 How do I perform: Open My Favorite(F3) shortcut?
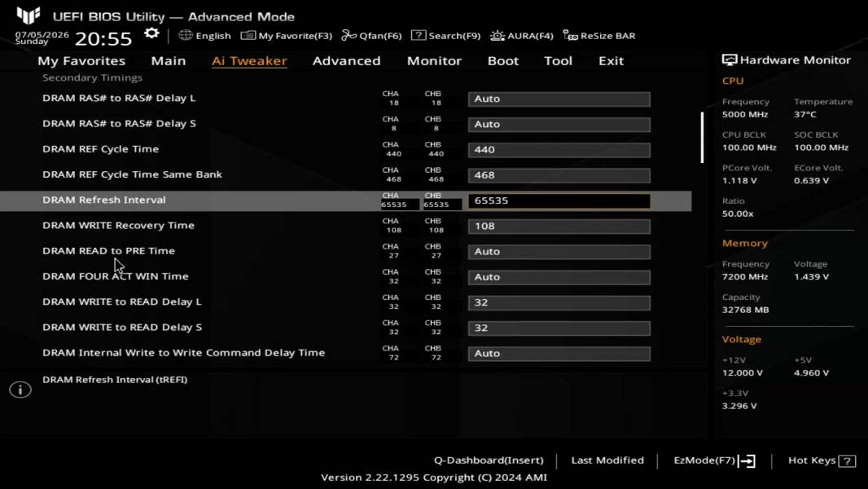coord(295,36)
